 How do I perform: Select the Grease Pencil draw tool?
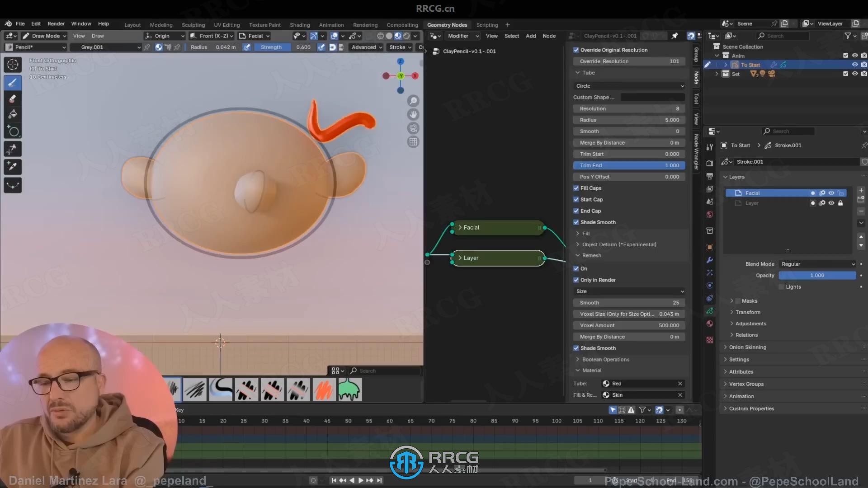[x=13, y=82]
